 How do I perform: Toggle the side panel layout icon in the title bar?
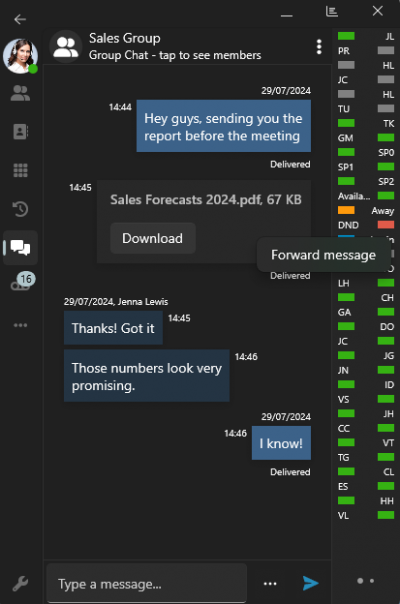pyautogui.click(x=332, y=12)
